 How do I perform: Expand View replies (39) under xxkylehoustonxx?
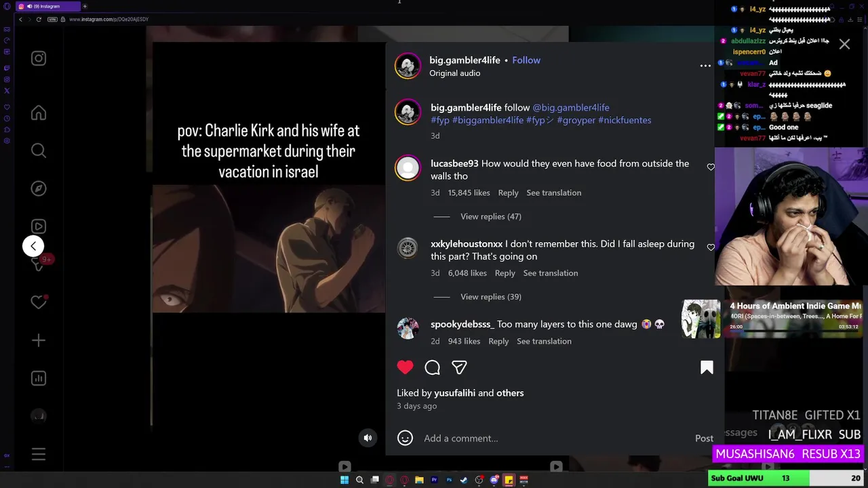[491, 296]
